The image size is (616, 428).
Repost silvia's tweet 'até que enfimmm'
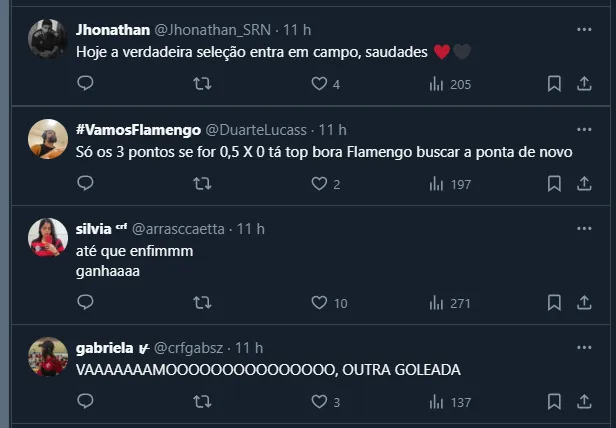pos(202,302)
